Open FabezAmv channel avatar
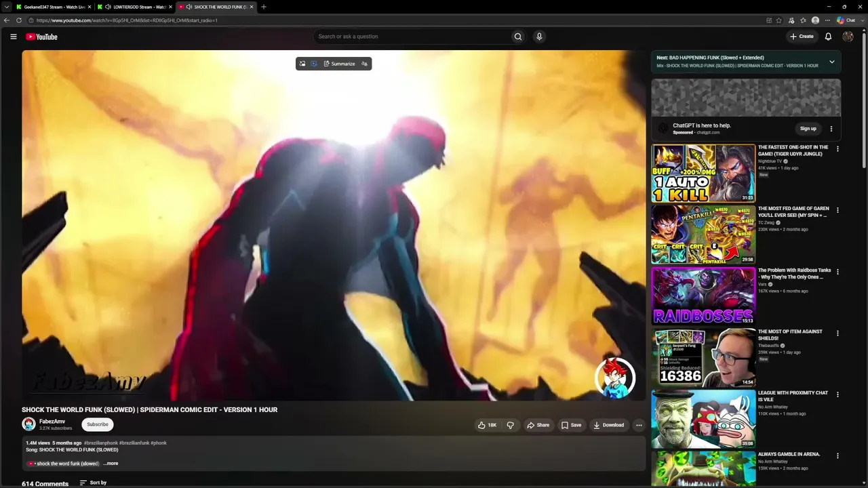 [28, 424]
